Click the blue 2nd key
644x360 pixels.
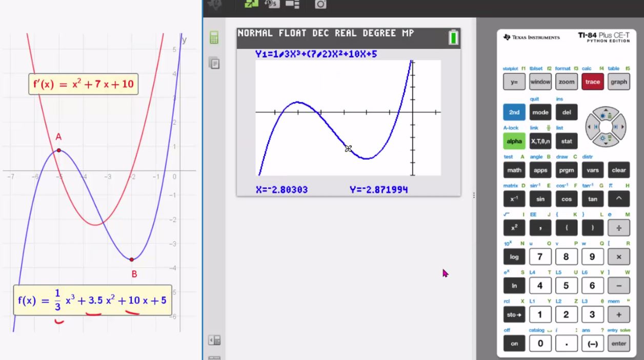[x=514, y=112]
